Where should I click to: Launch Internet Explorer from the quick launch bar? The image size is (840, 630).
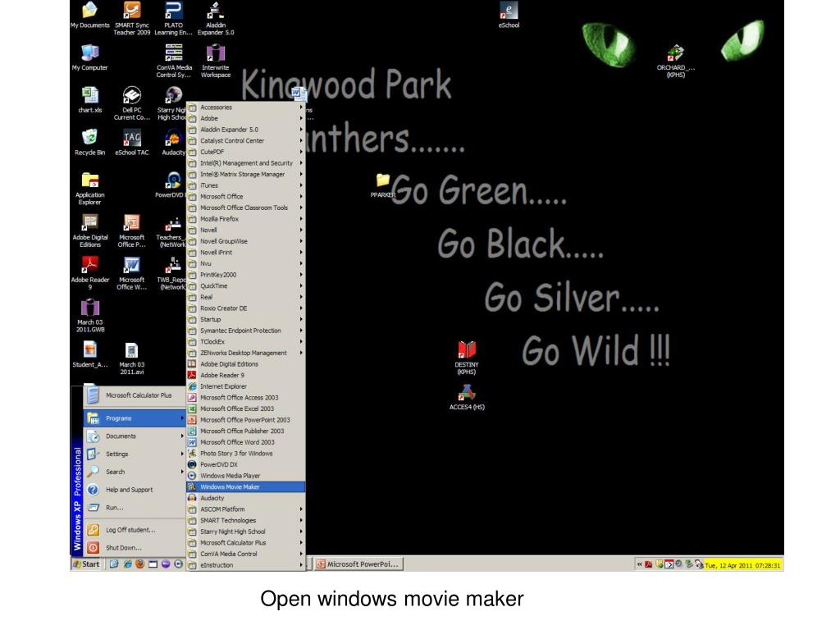tap(127, 564)
